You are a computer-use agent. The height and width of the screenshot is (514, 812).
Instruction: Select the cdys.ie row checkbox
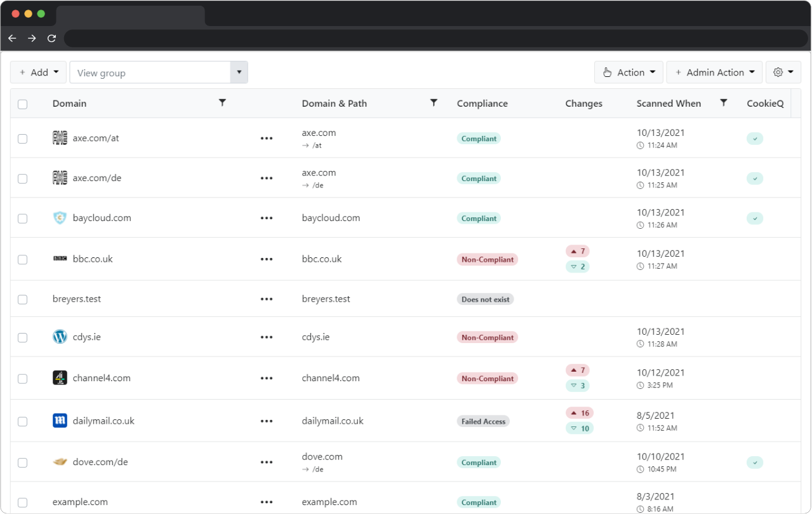pyautogui.click(x=23, y=337)
